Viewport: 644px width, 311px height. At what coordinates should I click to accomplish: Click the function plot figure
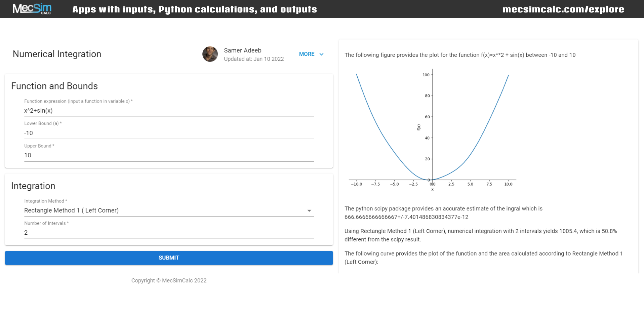432,129
